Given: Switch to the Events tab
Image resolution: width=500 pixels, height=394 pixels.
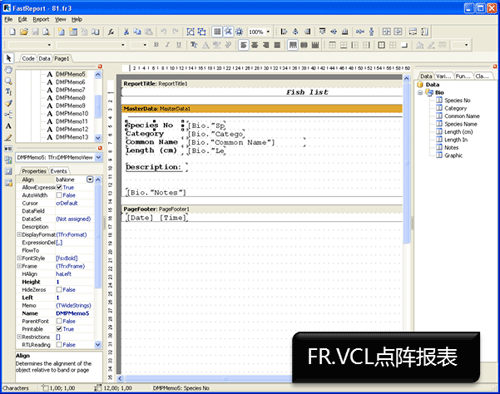Looking at the screenshot, I should click(59, 171).
